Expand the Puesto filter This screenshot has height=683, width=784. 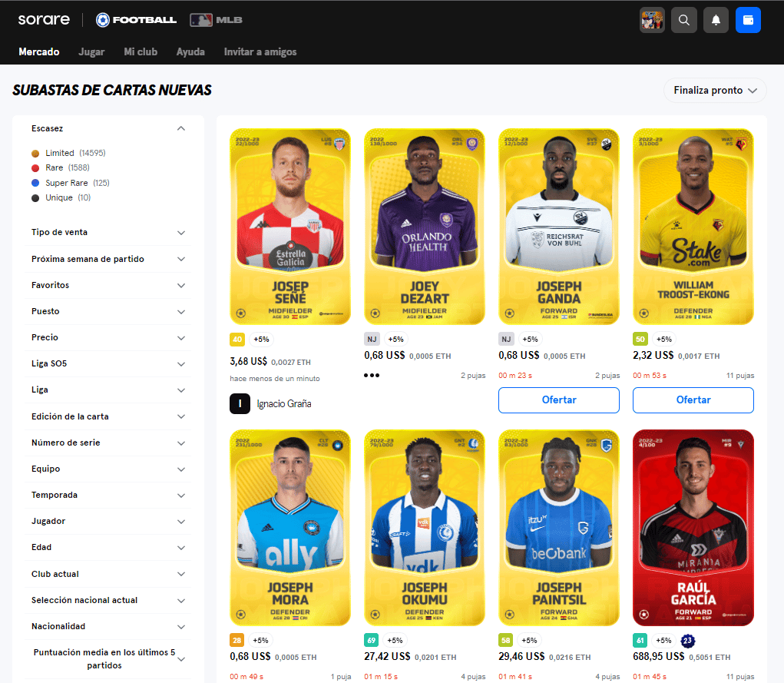click(x=108, y=311)
